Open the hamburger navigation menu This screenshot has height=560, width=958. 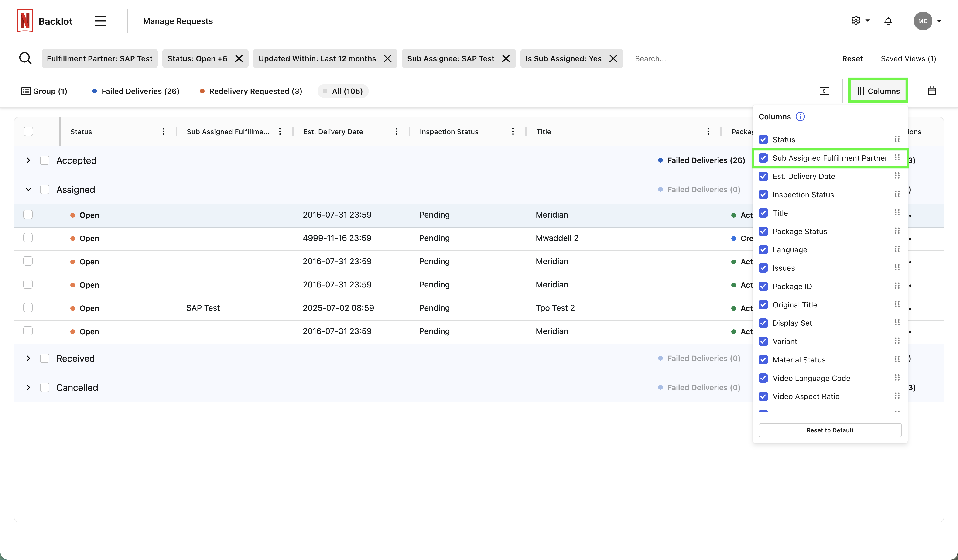pos(100,21)
